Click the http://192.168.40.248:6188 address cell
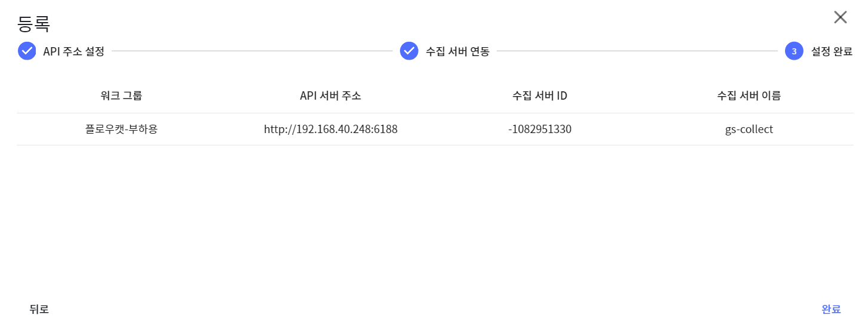This screenshot has height=333, width=868. pos(330,129)
